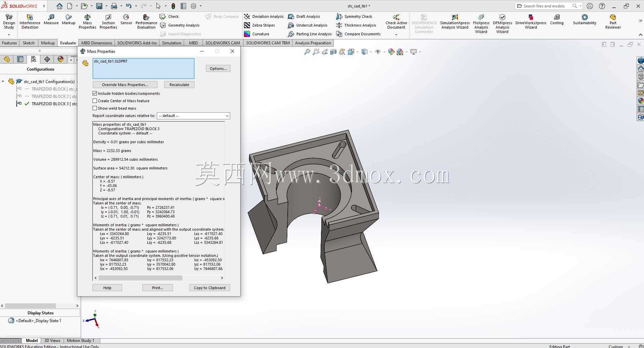This screenshot has height=348, width=644.
Task: Open the Costing tool
Action: click(x=557, y=20)
